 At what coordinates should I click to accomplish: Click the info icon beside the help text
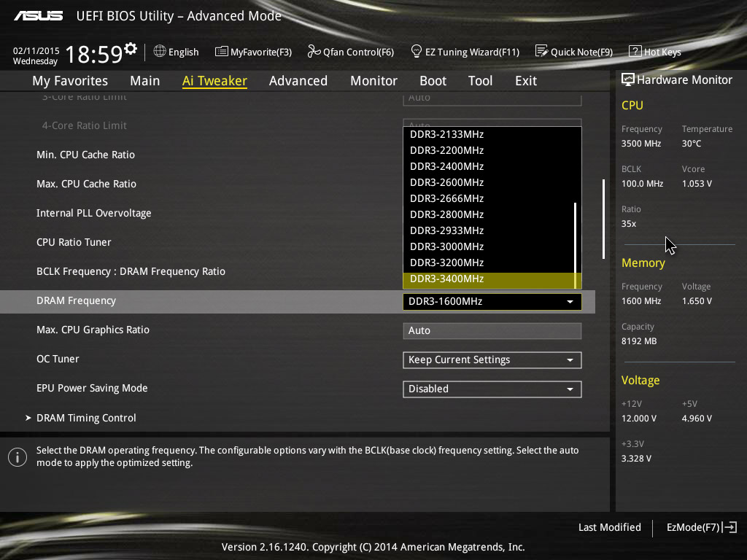click(x=18, y=457)
